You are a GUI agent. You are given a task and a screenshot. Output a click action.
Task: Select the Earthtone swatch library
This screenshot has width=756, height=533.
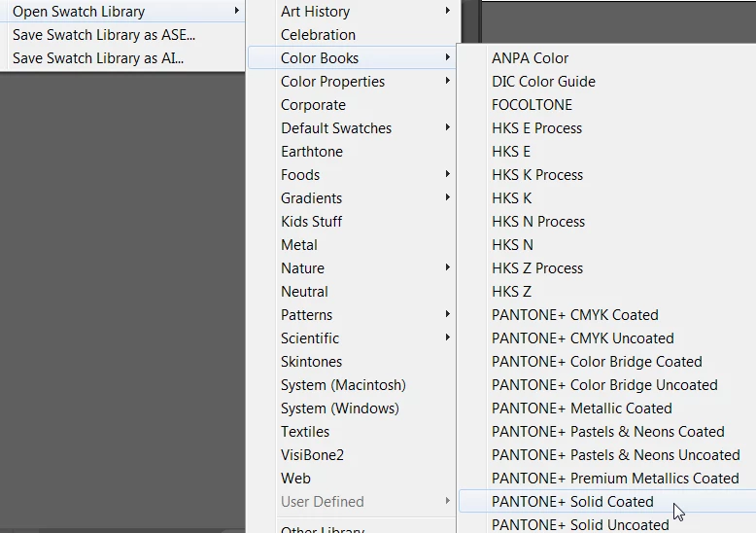[352, 152]
